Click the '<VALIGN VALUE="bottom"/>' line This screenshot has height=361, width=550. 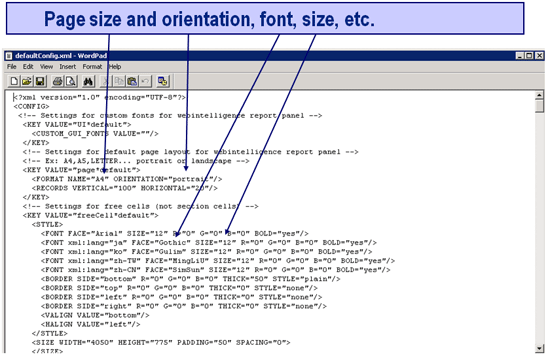point(95,315)
